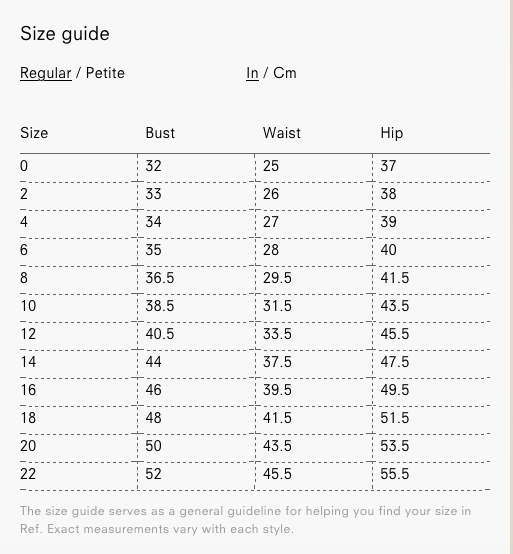Click the Size guide heading

65,34
